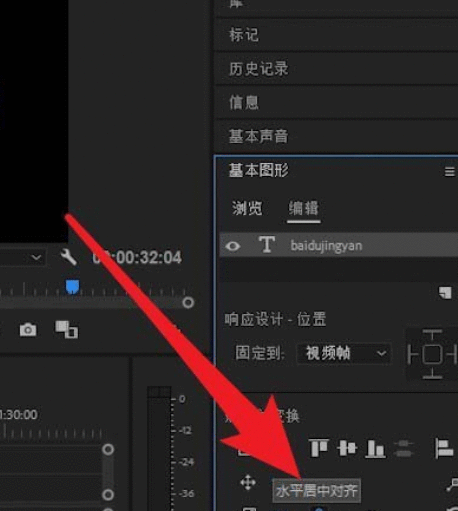Click the 响应设计 - 位置 section label
The image size is (458, 511).
click(275, 320)
